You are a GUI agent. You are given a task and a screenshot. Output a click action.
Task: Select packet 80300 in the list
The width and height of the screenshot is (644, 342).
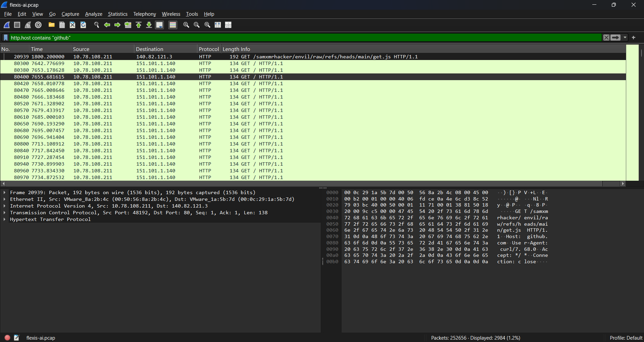tap(313, 63)
